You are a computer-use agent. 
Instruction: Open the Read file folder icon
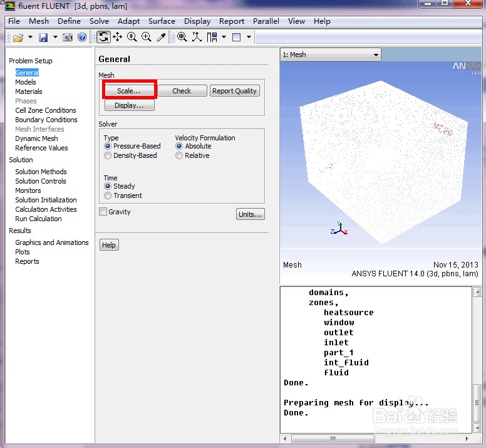click(18, 38)
